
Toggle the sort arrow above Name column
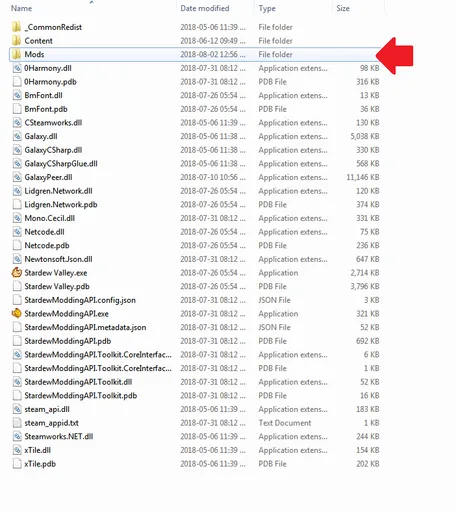[x=92, y=2]
